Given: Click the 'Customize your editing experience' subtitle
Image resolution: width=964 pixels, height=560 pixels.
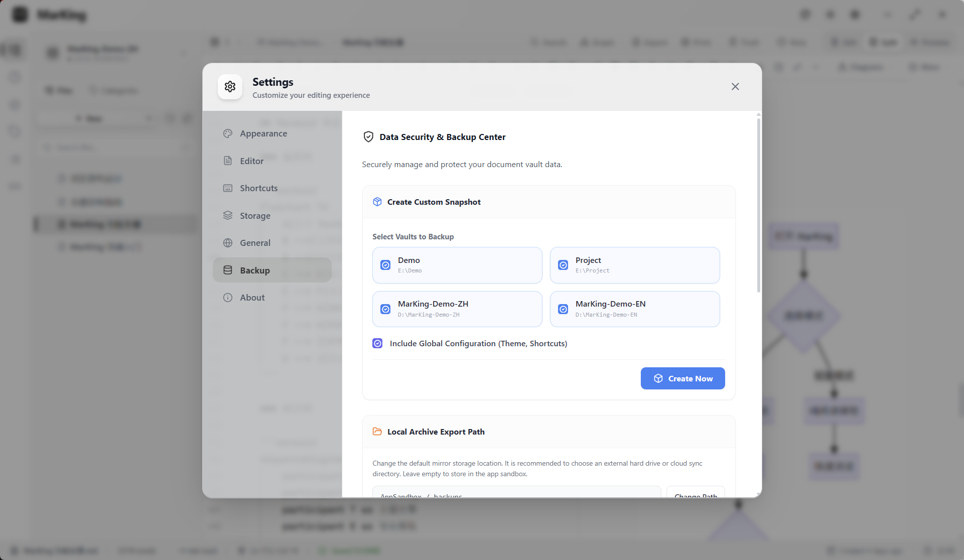Looking at the screenshot, I should 311,95.
